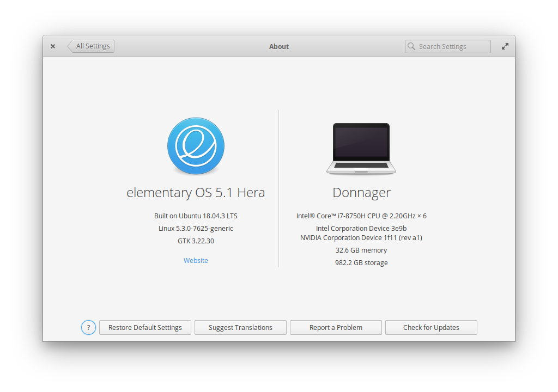Select the 'Donnager' hostname text
This screenshot has height=392, width=558.
[362, 192]
